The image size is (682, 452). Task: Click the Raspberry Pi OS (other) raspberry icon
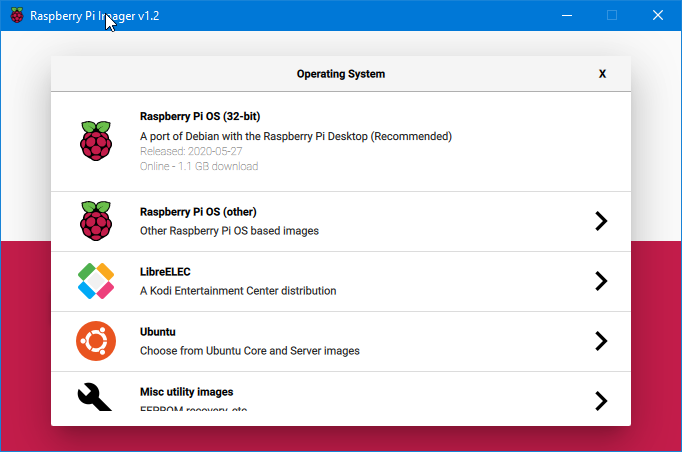(x=96, y=221)
